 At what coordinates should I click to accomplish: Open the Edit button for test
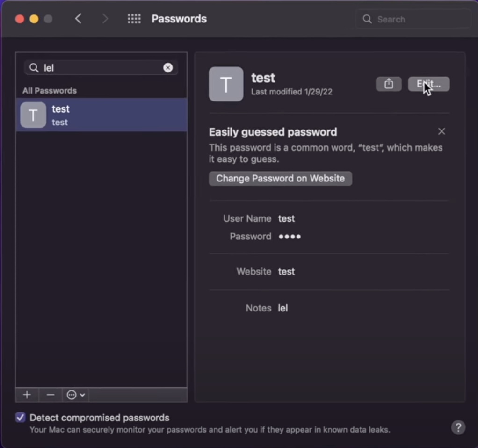pyautogui.click(x=428, y=84)
